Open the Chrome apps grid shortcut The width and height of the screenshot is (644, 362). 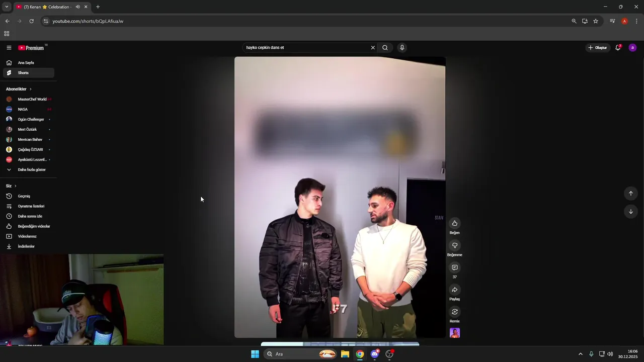7,34
